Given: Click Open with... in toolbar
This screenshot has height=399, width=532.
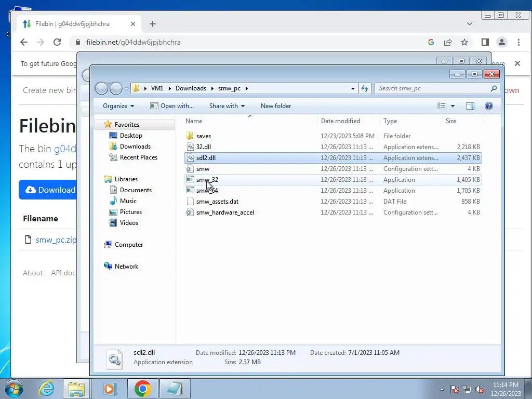Looking at the screenshot, I should tap(172, 106).
